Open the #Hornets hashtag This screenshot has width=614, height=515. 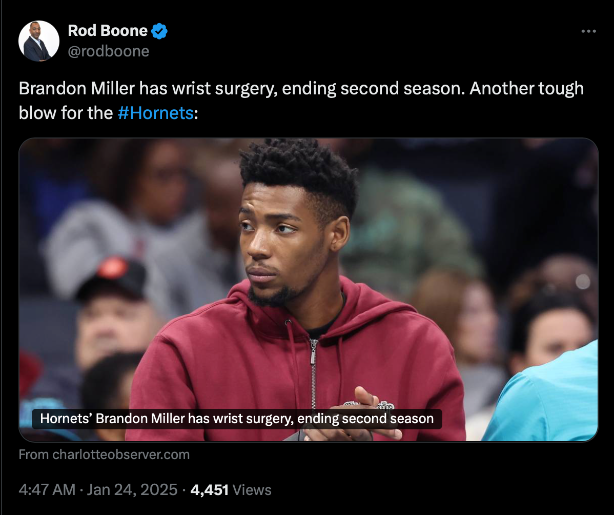click(154, 112)
